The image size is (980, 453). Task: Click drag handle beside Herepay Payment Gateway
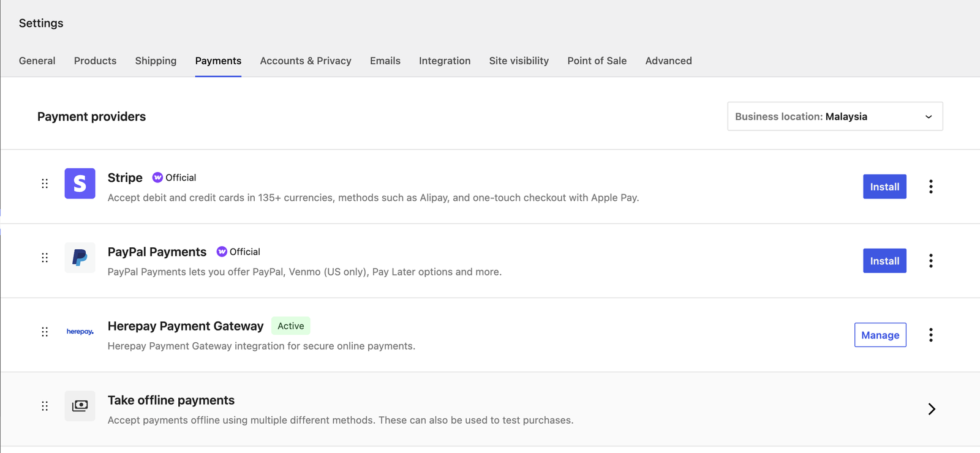coord(45,332)
